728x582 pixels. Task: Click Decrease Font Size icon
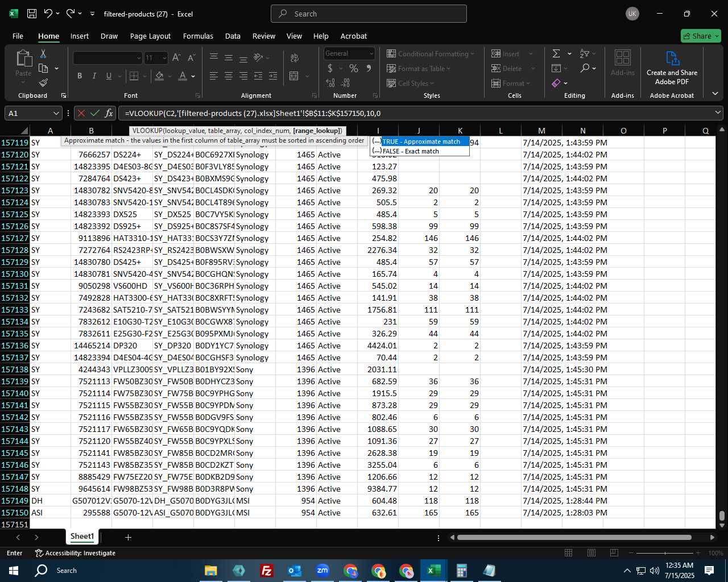(x=191, y=57)
